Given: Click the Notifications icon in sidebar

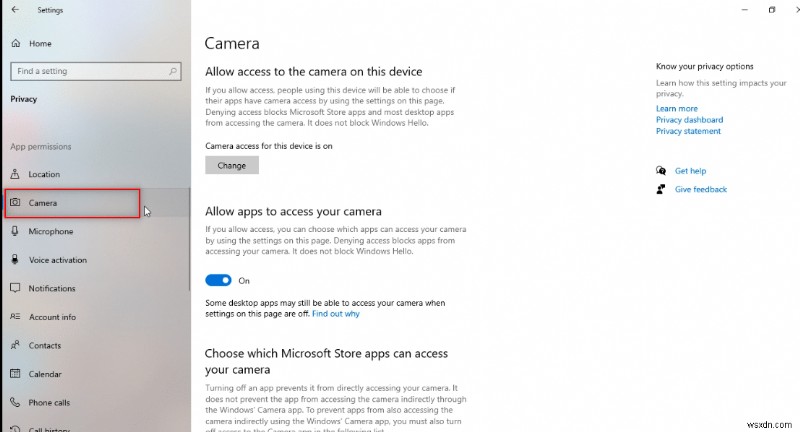Looking at the screenshot, I should tap(15, 288).
